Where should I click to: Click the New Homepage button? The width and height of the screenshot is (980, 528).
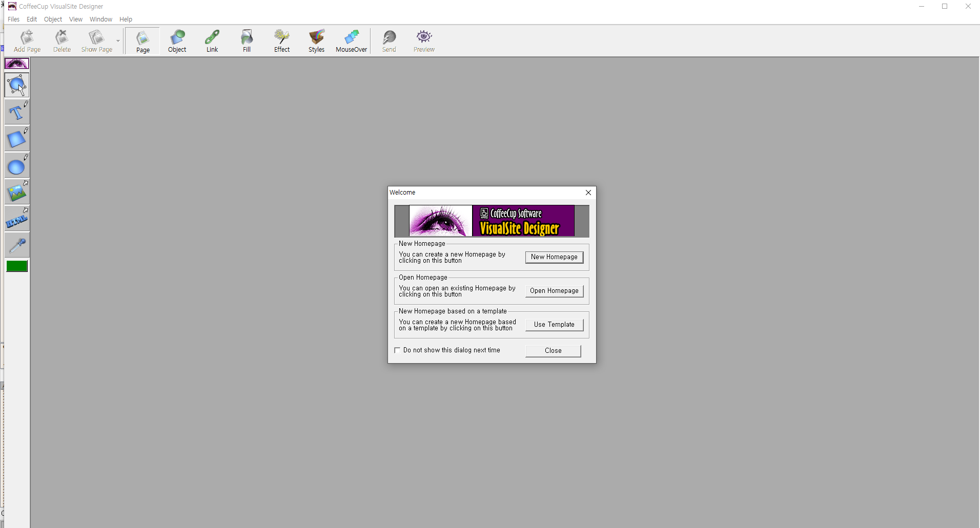pyautogui.click(x=554, y=257)
